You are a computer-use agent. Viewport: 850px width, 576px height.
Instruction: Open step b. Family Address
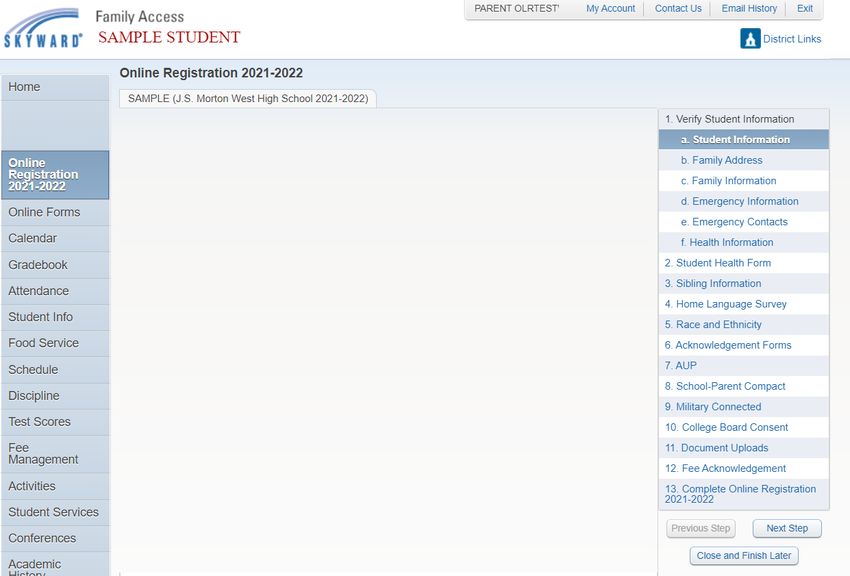pos(721,160)
